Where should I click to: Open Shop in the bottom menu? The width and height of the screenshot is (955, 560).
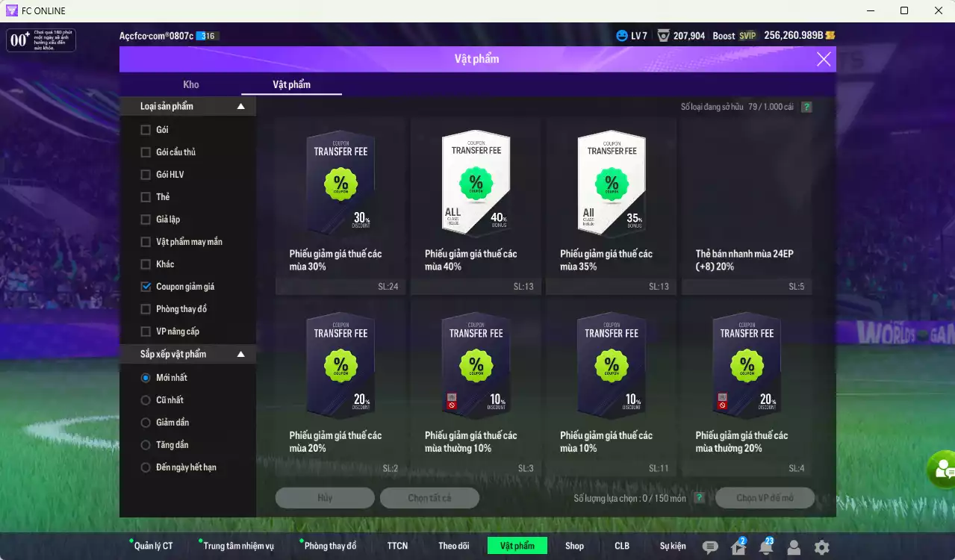pyautogui.click(x=574, y=546)
